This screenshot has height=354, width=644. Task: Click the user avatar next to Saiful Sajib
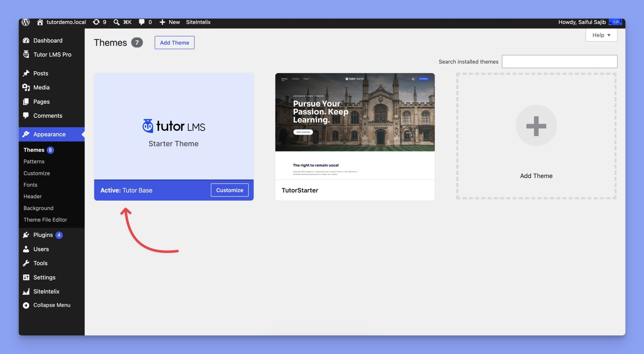click(615, 22)
